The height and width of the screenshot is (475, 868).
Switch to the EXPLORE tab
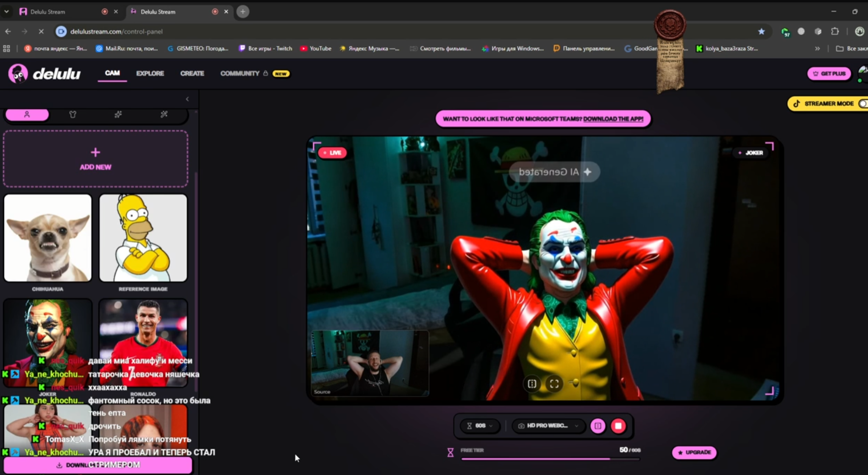[150, 73]
